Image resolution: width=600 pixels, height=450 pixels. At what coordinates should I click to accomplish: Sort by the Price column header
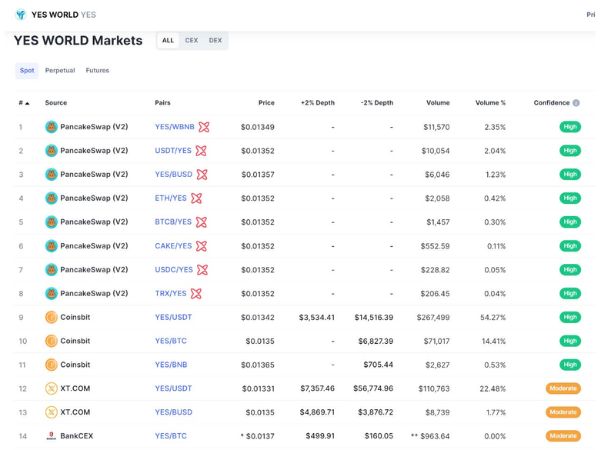(x=266, y=103)
